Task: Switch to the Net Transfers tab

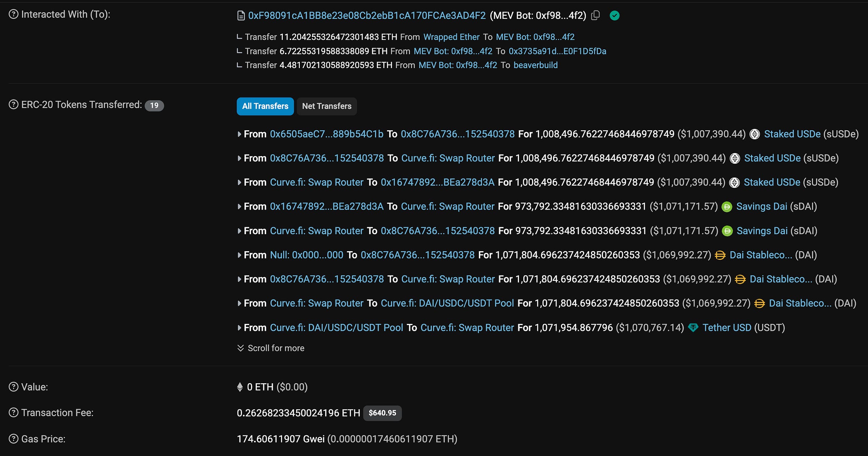Action: 327,106
